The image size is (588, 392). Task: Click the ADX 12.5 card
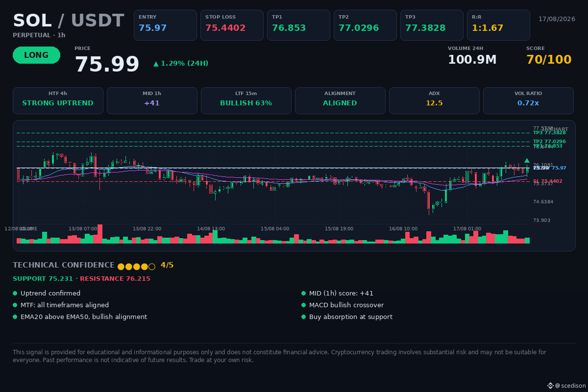click(x=434, y=101)
